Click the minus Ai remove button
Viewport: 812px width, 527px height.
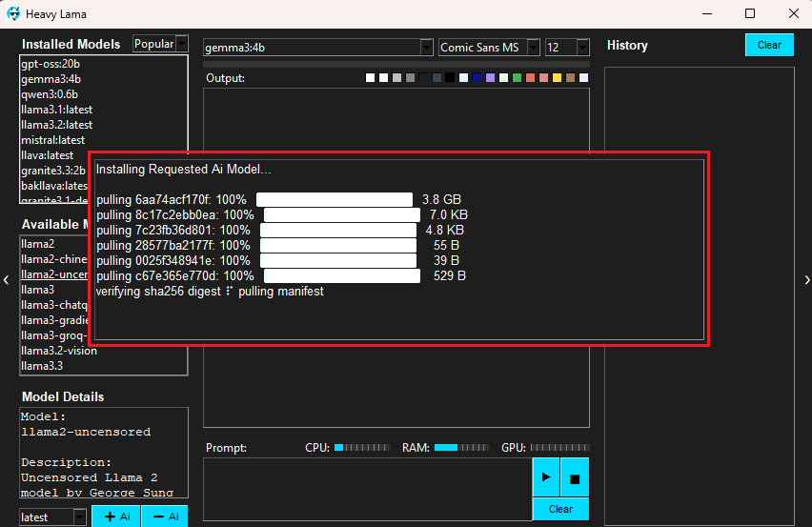(x=165, y=517)
